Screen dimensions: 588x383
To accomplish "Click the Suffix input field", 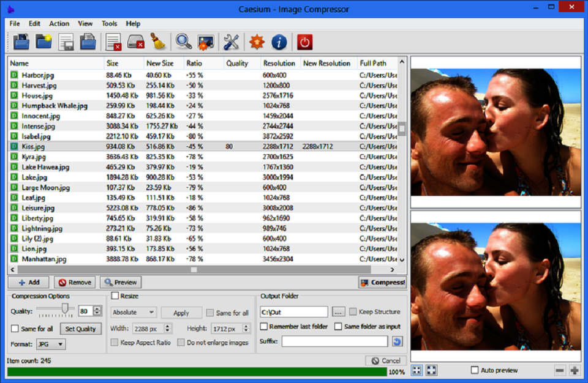I will (x=334, y=341).
